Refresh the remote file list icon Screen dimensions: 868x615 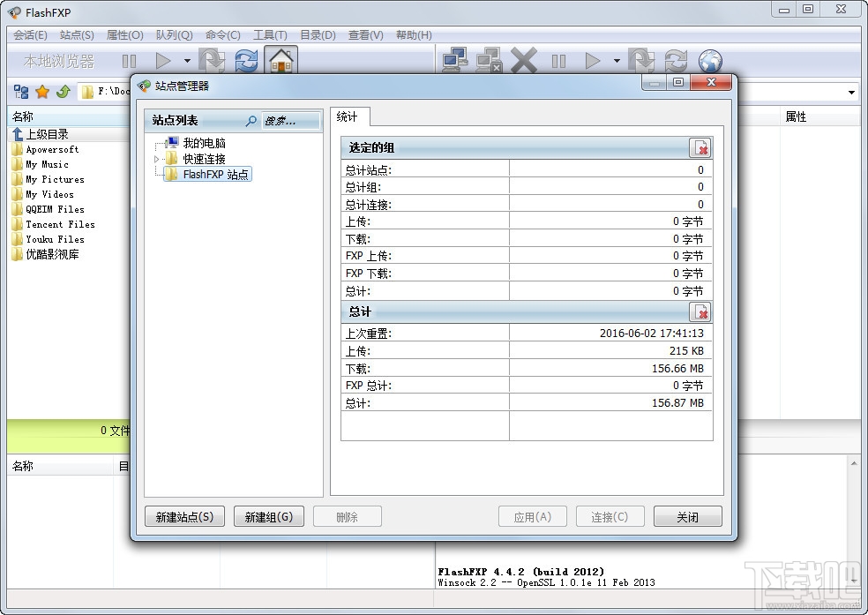pyautogui.click(x=675, y=60)
